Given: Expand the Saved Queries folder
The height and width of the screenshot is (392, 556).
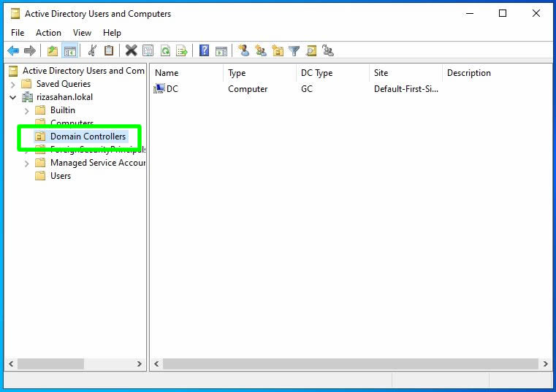Looking at the screenshot, I should pos(13,84).
